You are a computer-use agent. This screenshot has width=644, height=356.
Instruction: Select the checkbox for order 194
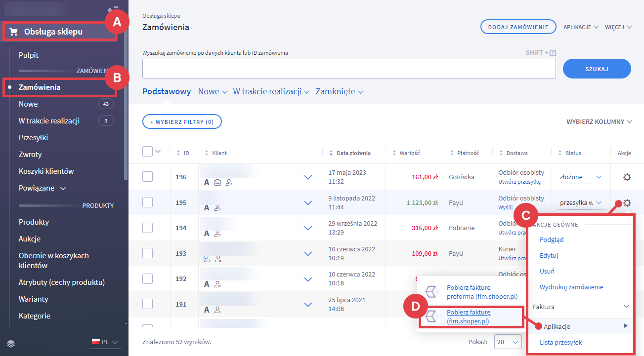point(147,228)
